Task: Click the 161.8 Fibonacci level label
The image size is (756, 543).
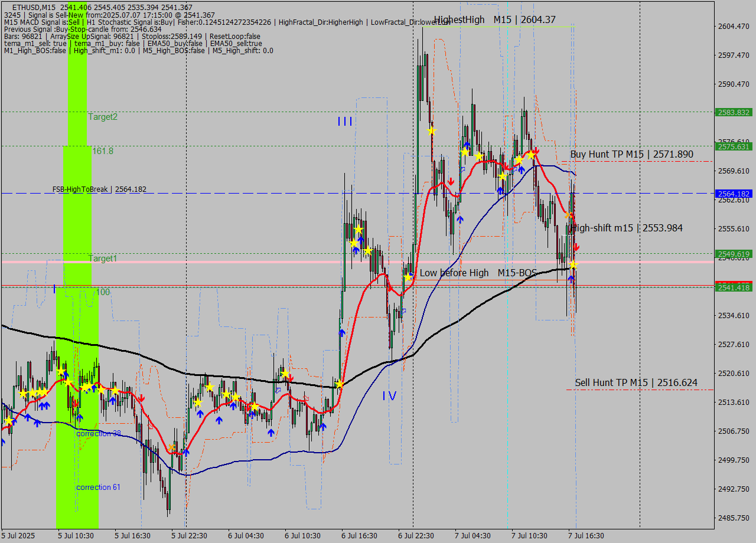Action: pyautogui.click(x=103, y=151)
